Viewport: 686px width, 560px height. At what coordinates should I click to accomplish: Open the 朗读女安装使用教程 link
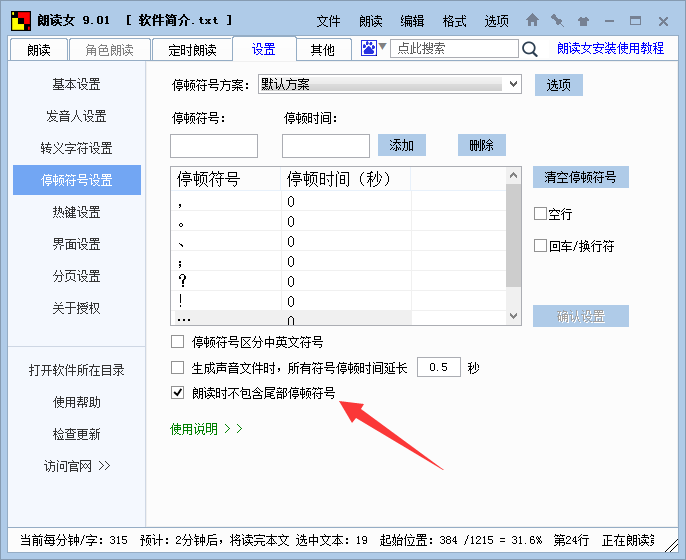tap(610, 48)
